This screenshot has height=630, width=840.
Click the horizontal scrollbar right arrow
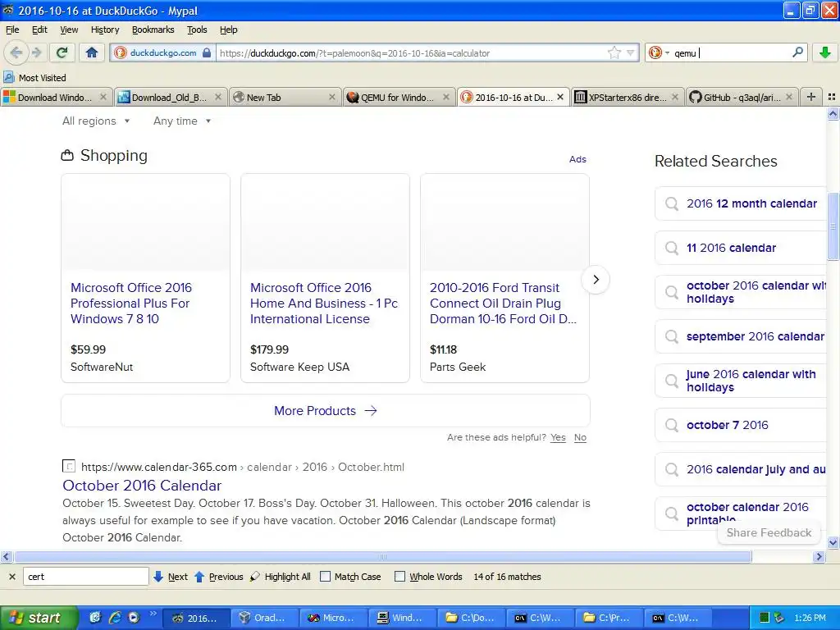(819, 557)
